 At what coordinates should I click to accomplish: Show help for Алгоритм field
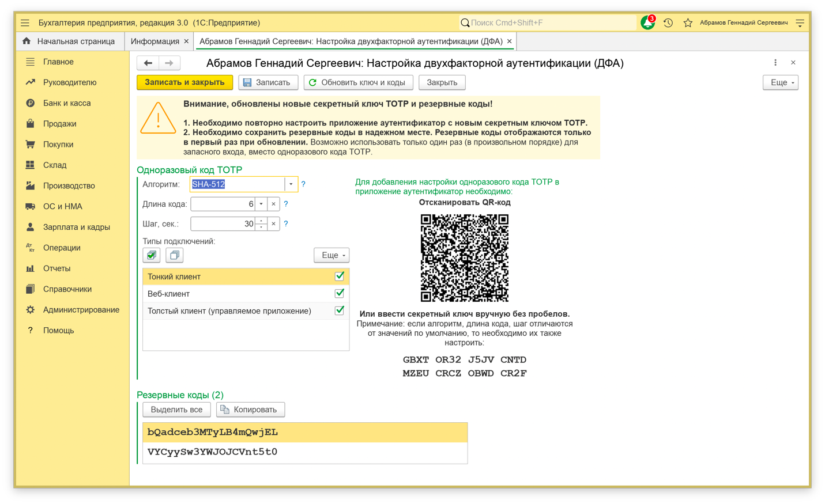(x=303, y=184)
